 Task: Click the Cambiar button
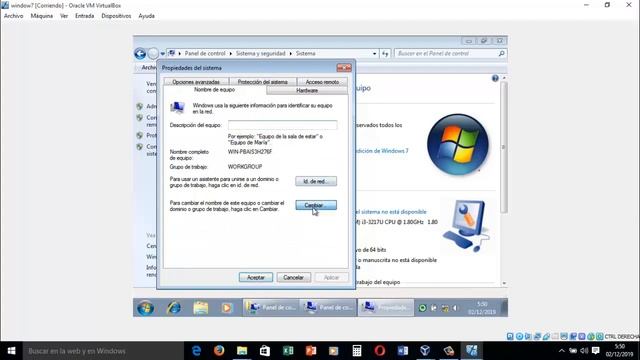[x=316, y=205]
